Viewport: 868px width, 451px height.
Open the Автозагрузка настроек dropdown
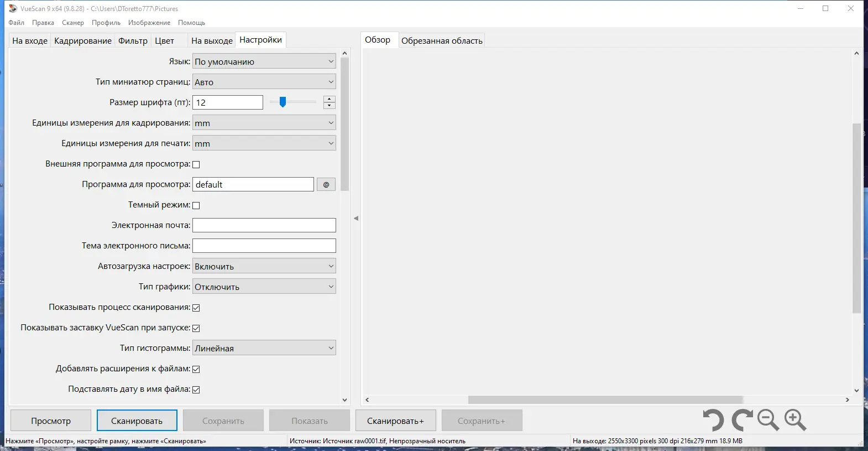pyautogui.click(x=264, y=266)
